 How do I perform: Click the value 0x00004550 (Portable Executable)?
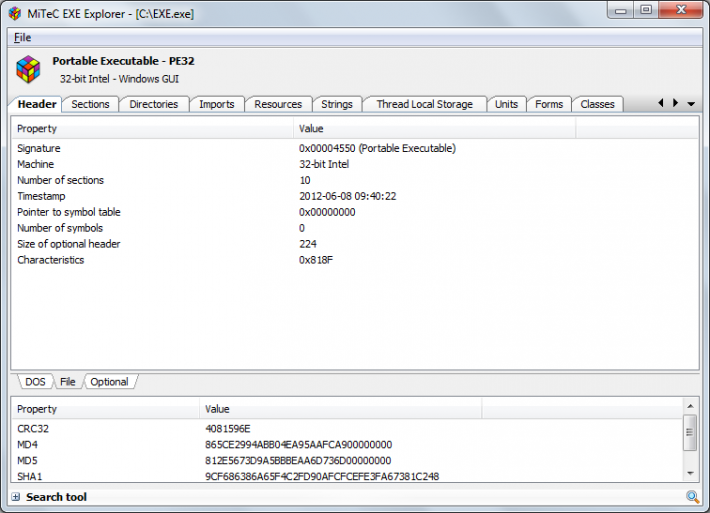coord(377,149)
